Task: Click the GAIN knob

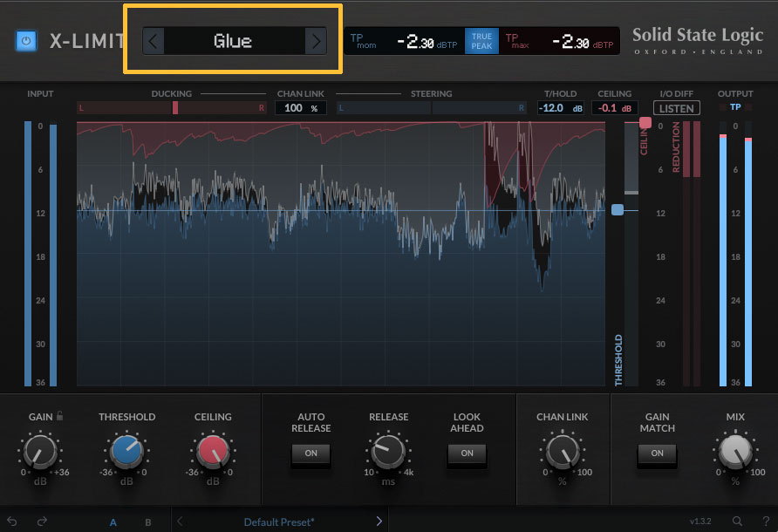Action: coord(40,451)
